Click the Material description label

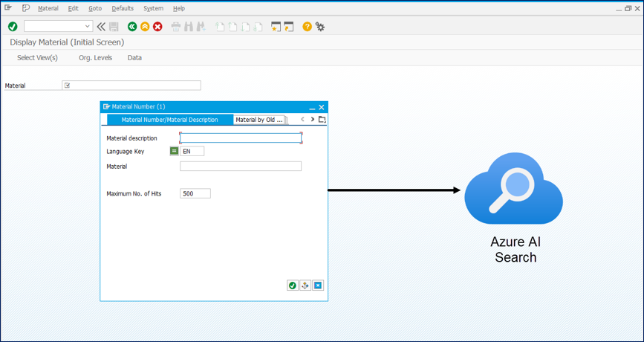coord(131,138)
